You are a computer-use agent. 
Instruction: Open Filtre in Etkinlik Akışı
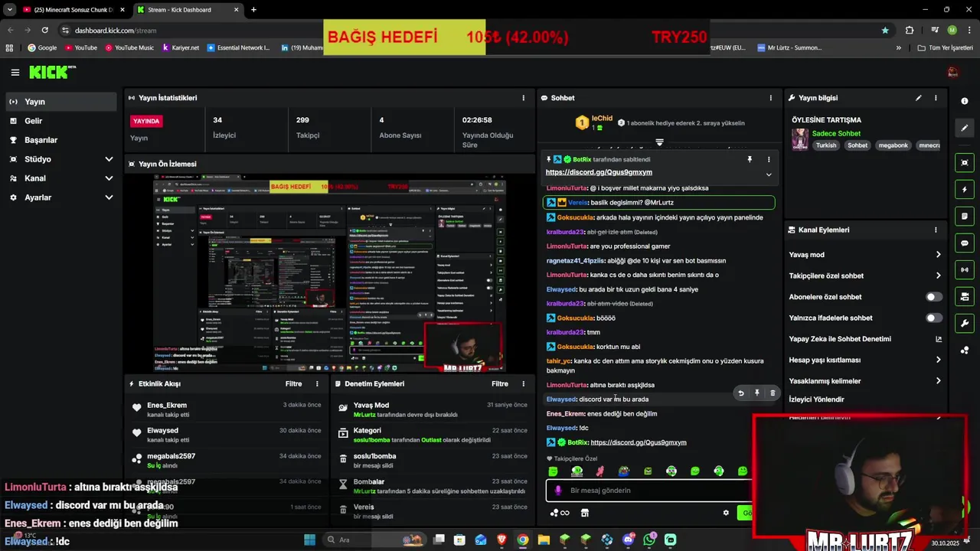(x=293, y=383)
